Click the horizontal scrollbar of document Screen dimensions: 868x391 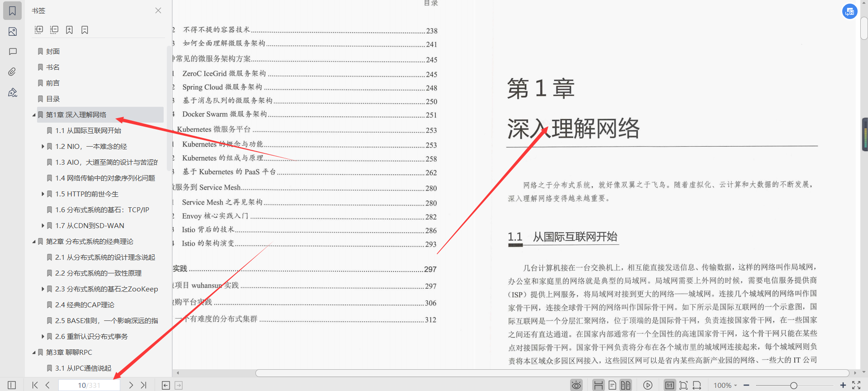(552, 373)
